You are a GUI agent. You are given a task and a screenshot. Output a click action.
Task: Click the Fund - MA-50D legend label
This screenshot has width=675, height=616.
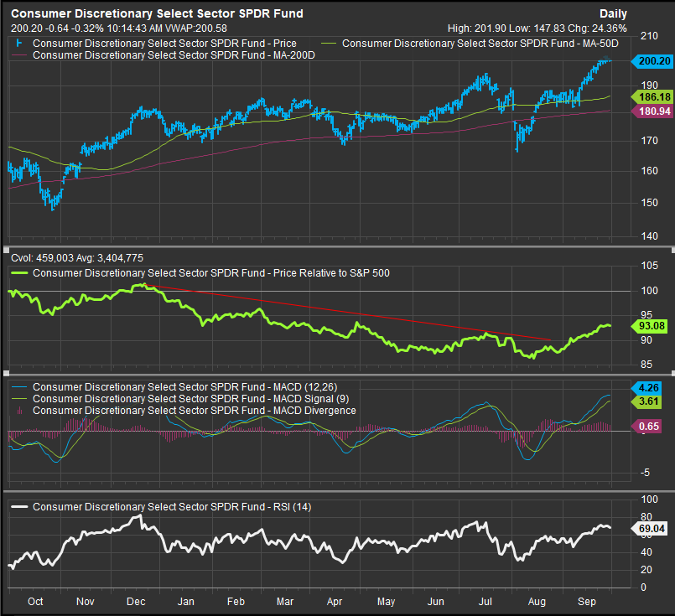click(480, 44)
